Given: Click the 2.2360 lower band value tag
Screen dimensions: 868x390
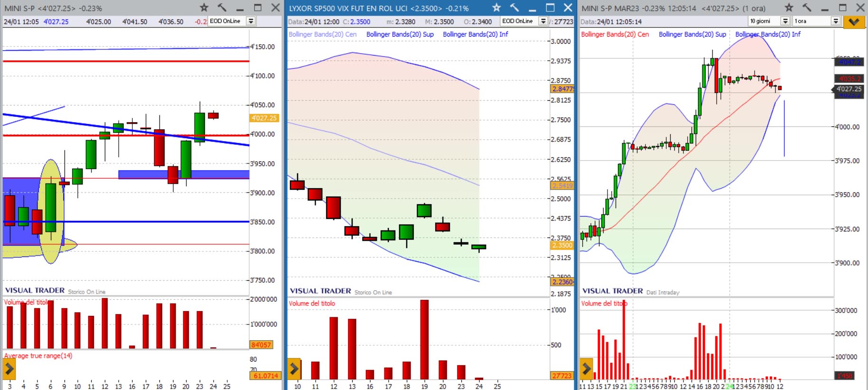Looking at the screenshot, I should point(562,282).
